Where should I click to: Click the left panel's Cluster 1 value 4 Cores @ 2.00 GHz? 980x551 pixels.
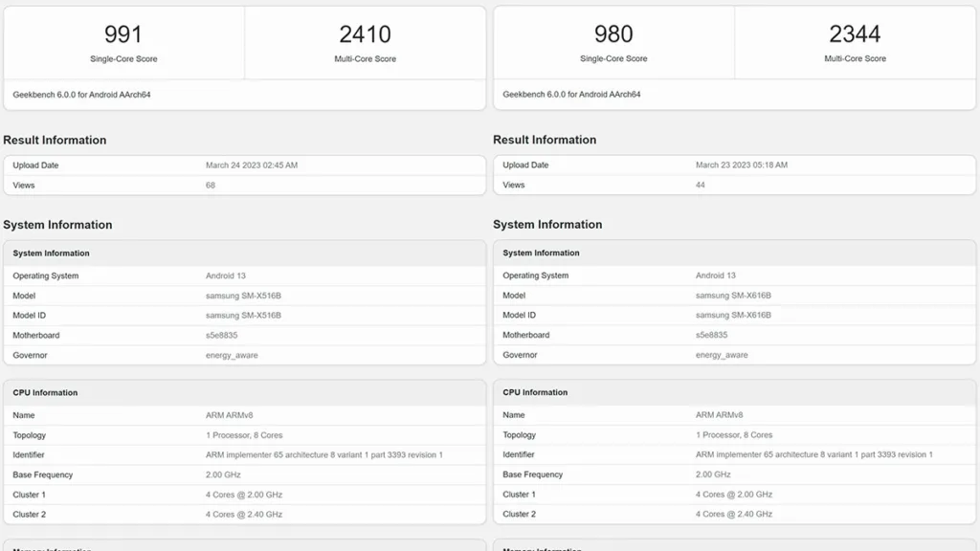244,495
